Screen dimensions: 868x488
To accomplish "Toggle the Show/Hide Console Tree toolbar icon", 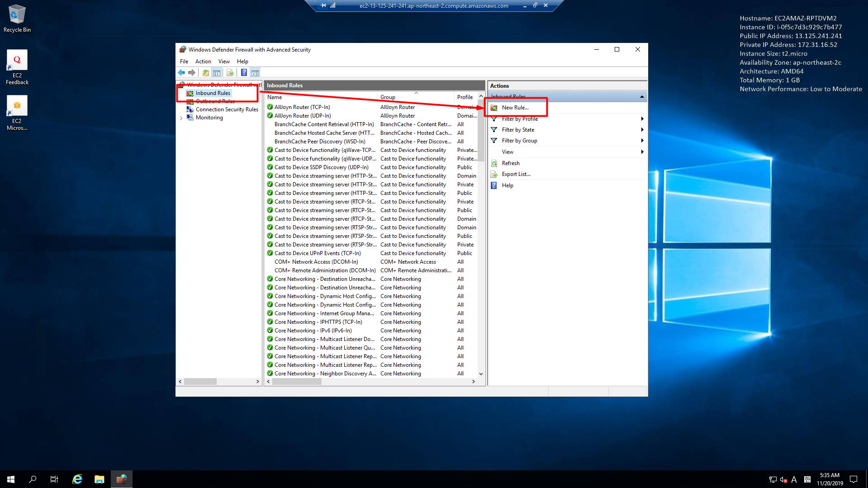I will pos(217,72).
